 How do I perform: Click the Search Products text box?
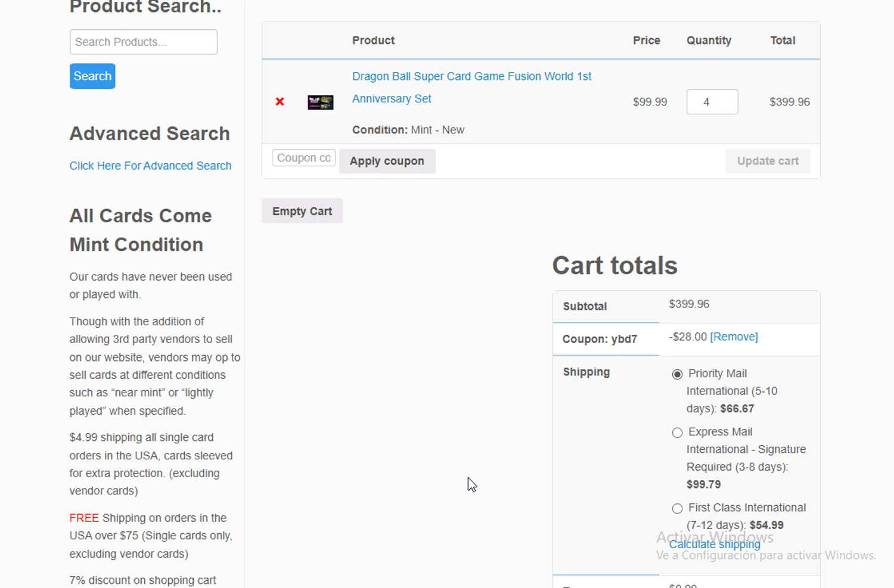pyautogui.click(x=144, y=42)
